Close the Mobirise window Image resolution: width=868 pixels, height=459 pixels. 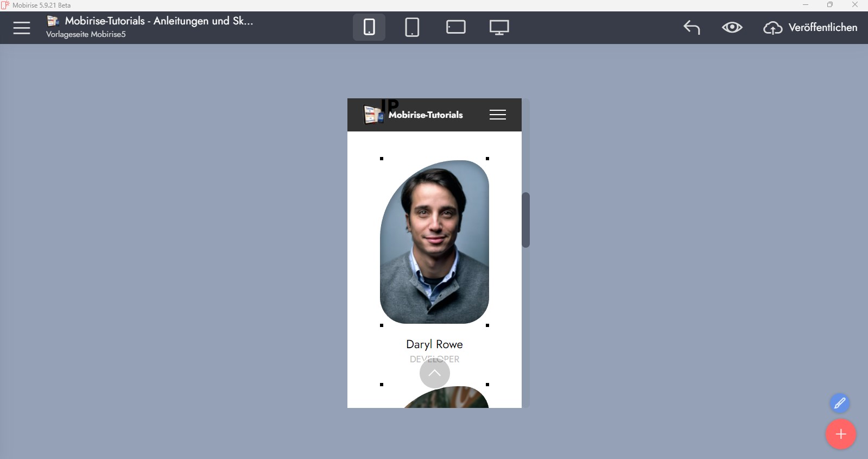click(x=855, y=5)
